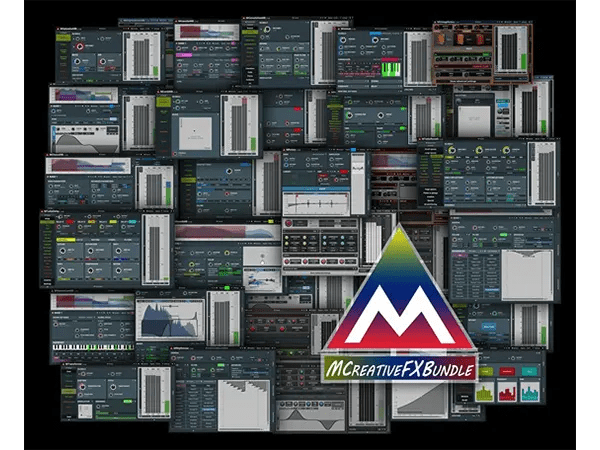Click the green button above histograms
This screenshot has height=450, width=600.
[x=484, y=372]
